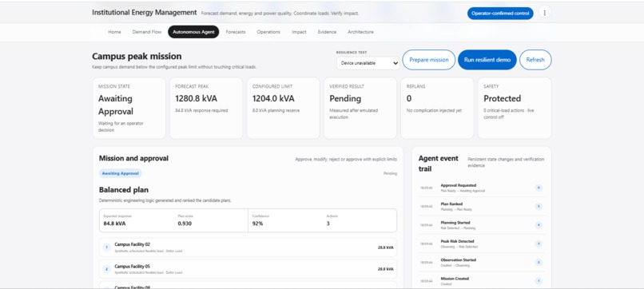Open the Demand Flow tab
Screen dimensions: 644x289
click(147, 32)
